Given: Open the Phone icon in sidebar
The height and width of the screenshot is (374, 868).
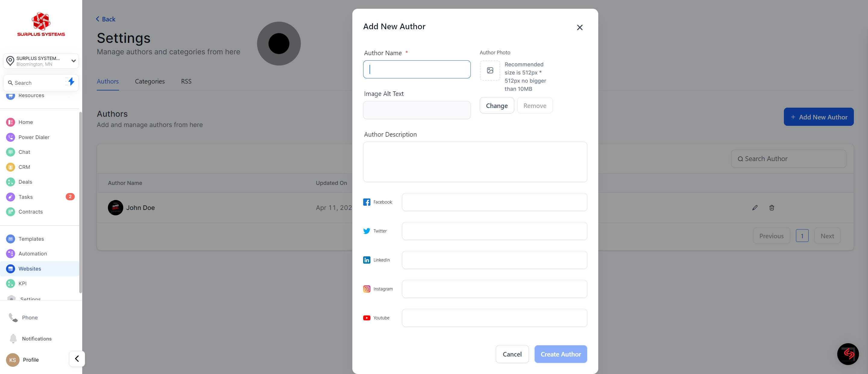Looking at the screenshot, I should [13, 317].
